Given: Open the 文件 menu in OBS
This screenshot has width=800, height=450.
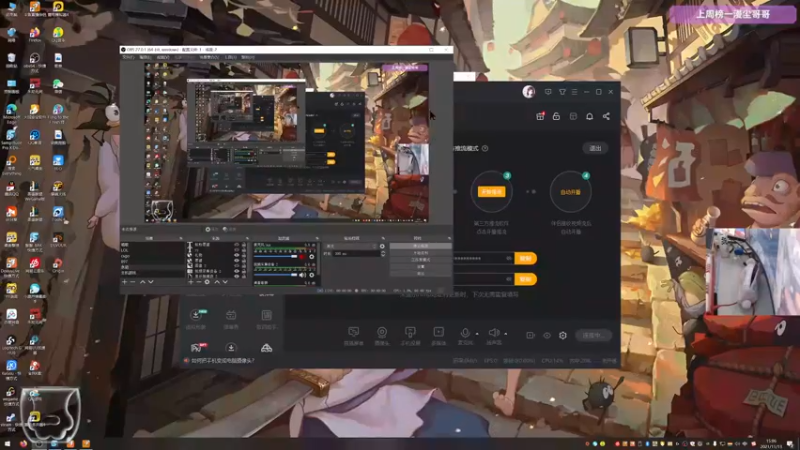Looking at the screenshot, I should tap(128, 57).
